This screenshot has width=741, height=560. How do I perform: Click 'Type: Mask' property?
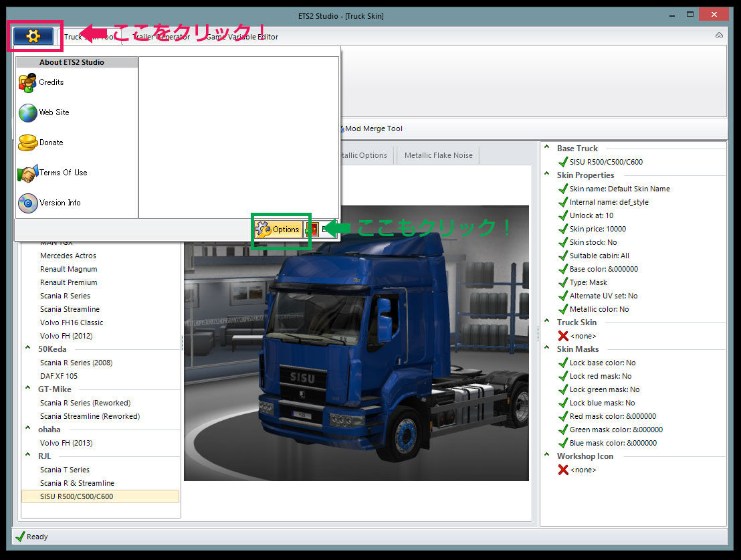click(583, 282)
